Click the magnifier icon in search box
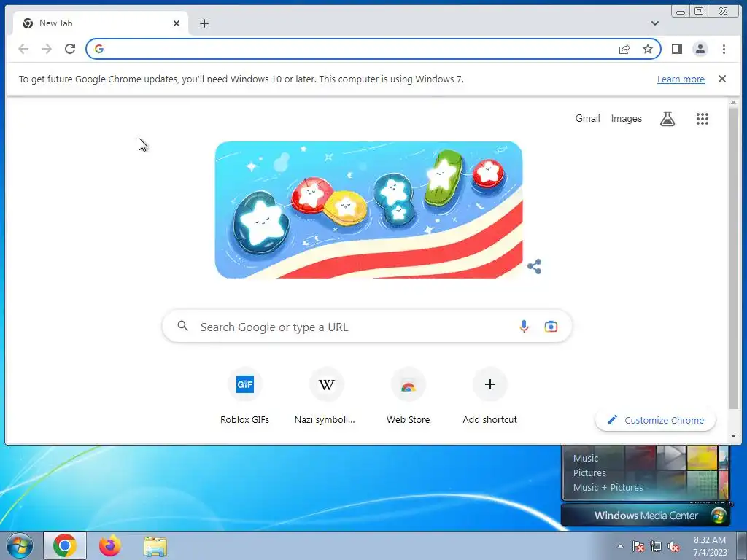 coord(182,326)
